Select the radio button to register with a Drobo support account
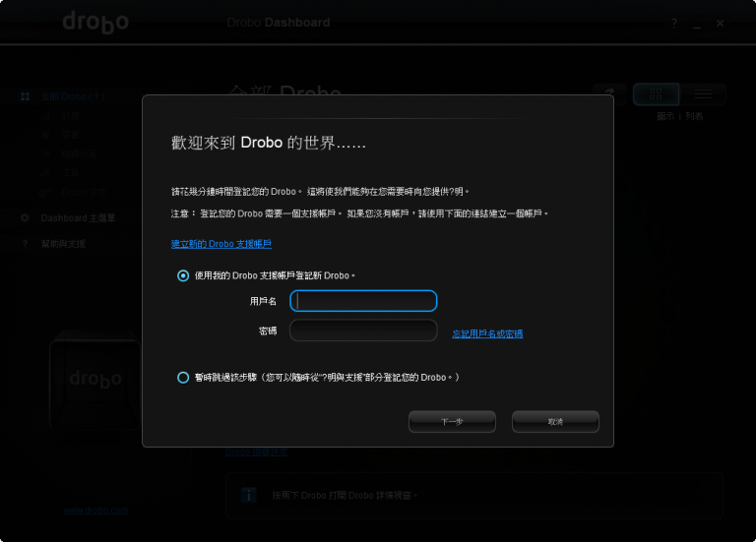Viewport: 756px width, 542px height. coord(183,276)
